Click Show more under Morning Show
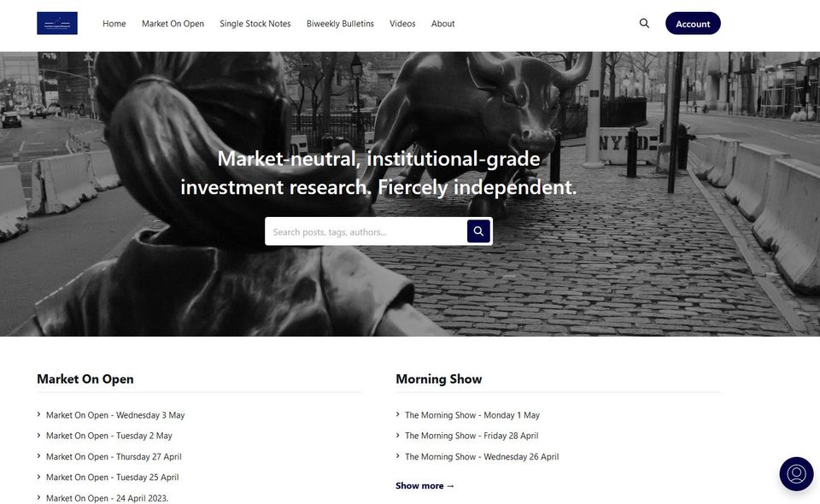 click(425, 486)
